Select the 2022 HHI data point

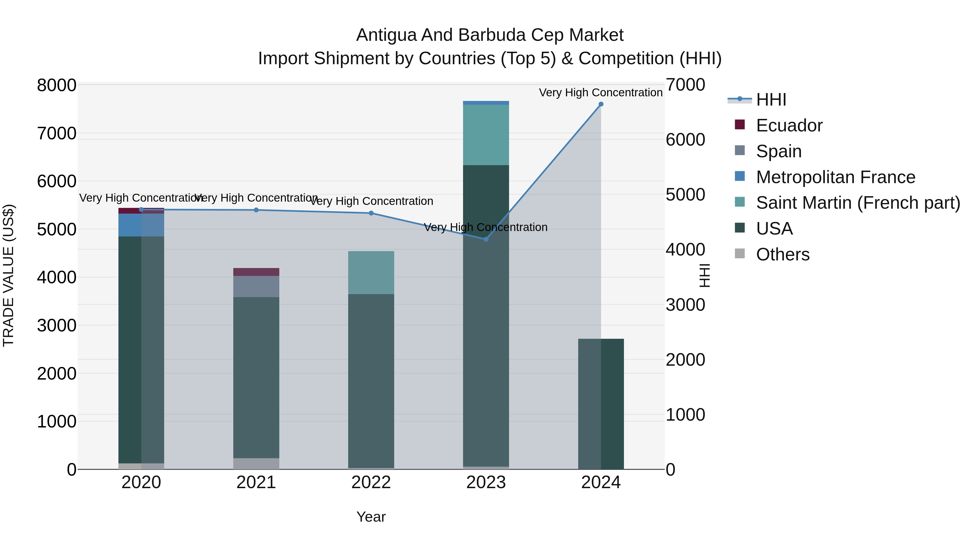tap(371, 213)
